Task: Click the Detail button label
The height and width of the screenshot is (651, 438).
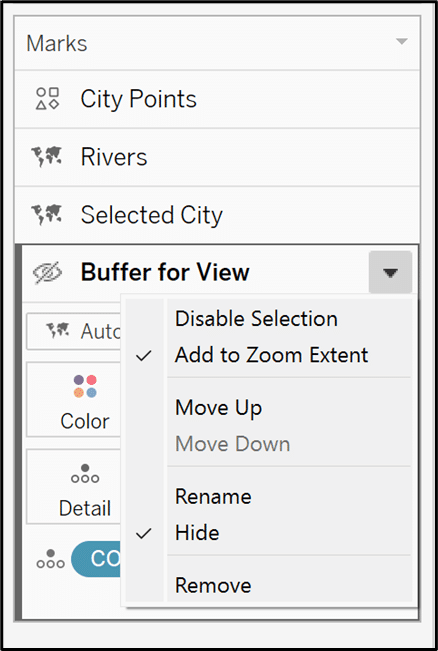Action: click(85, 508)
